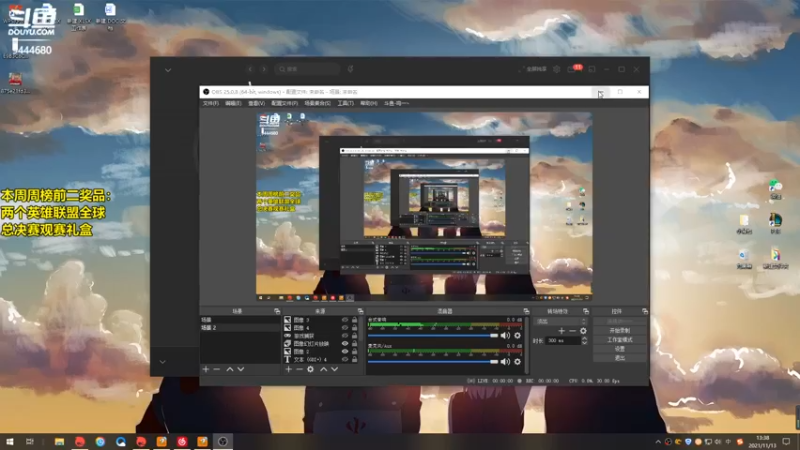This screenshot has height=450, width=800.
Task: Move the source up with the up arrow
Action: pyautogui.click(x=323, y=369)
